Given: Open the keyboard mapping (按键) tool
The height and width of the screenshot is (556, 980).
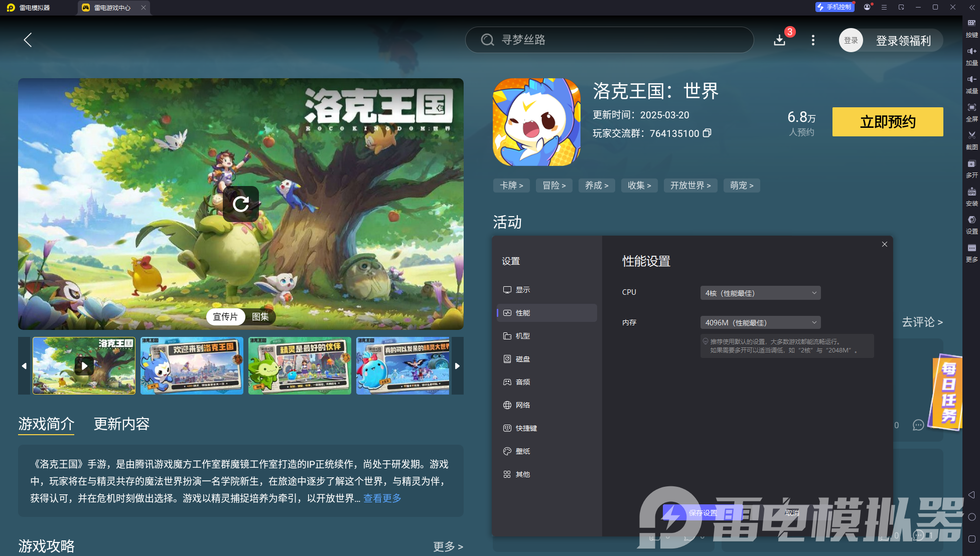Looking at the screenshot, I should coord(971,28).
